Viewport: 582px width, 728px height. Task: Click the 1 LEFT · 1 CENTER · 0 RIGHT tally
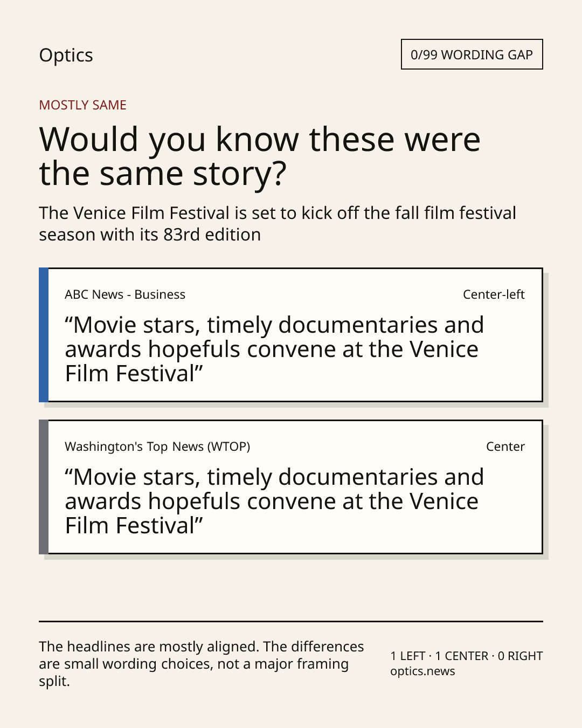coord(467,656)
